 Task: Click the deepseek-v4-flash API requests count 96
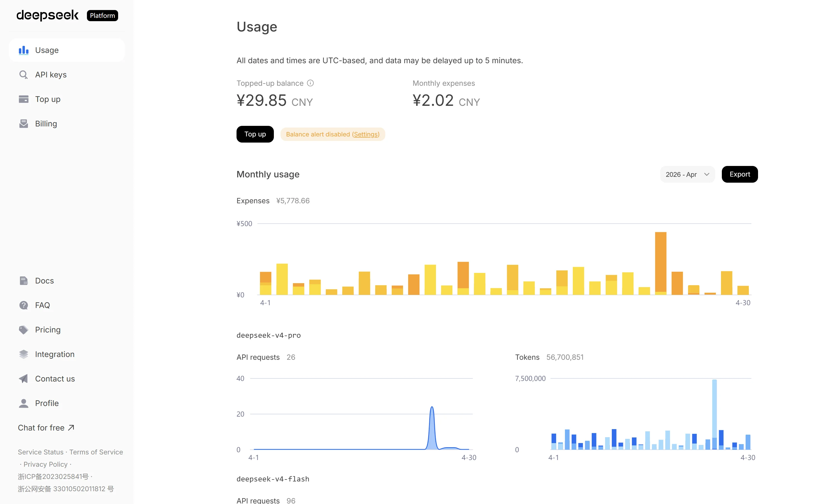click(x=291, y=500)
